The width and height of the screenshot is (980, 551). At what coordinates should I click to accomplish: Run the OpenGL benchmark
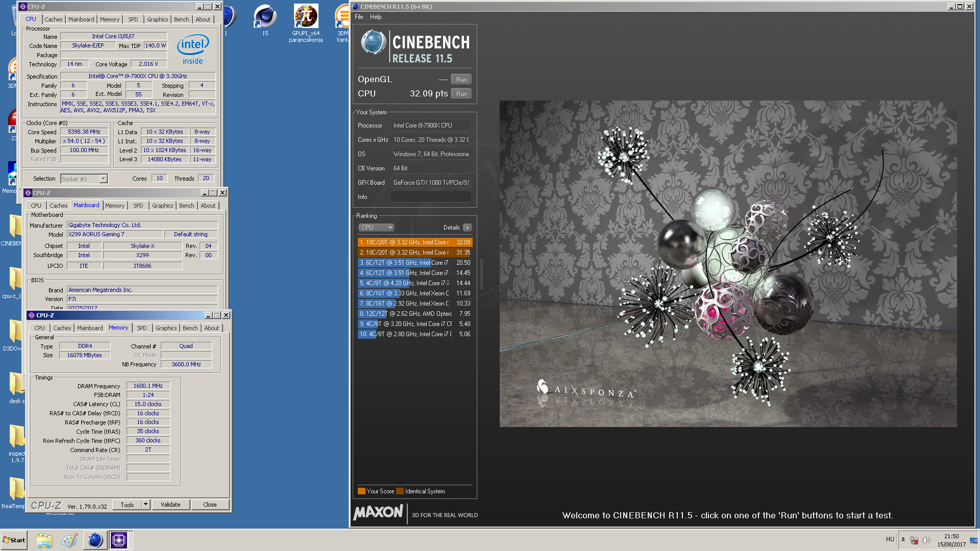461,80
